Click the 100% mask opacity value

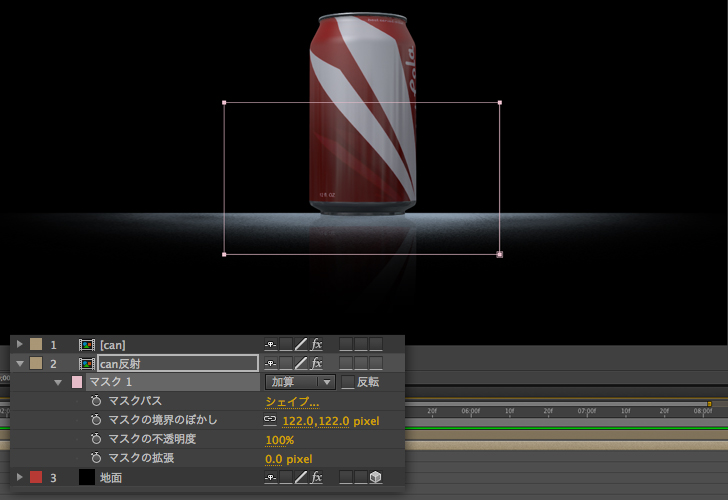pos(279,439)
